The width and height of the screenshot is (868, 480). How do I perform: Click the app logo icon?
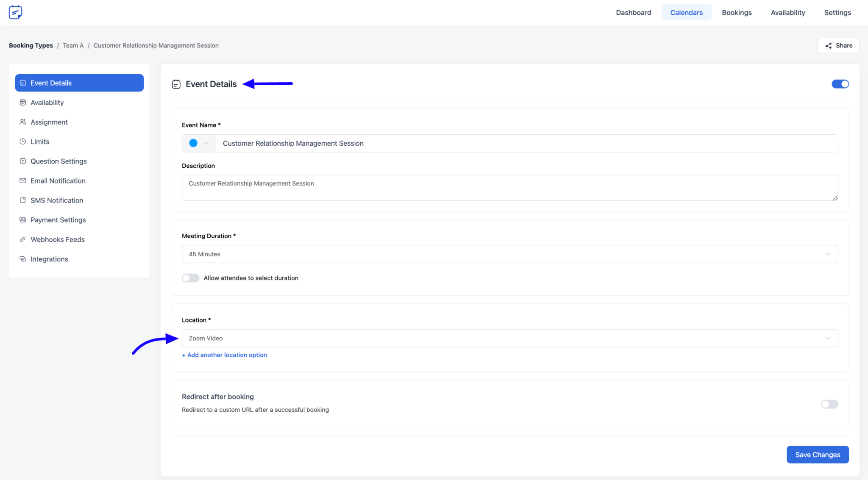(16, 12)
